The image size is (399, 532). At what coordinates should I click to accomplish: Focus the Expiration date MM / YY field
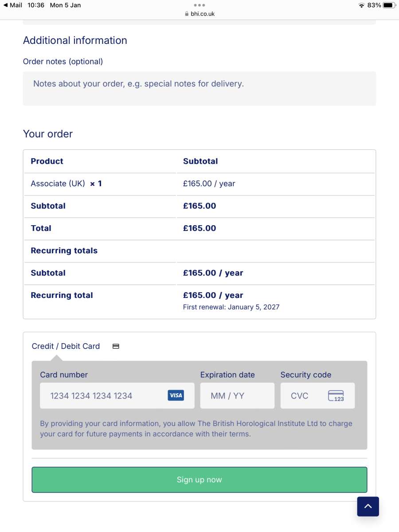[x=237, y=395]
